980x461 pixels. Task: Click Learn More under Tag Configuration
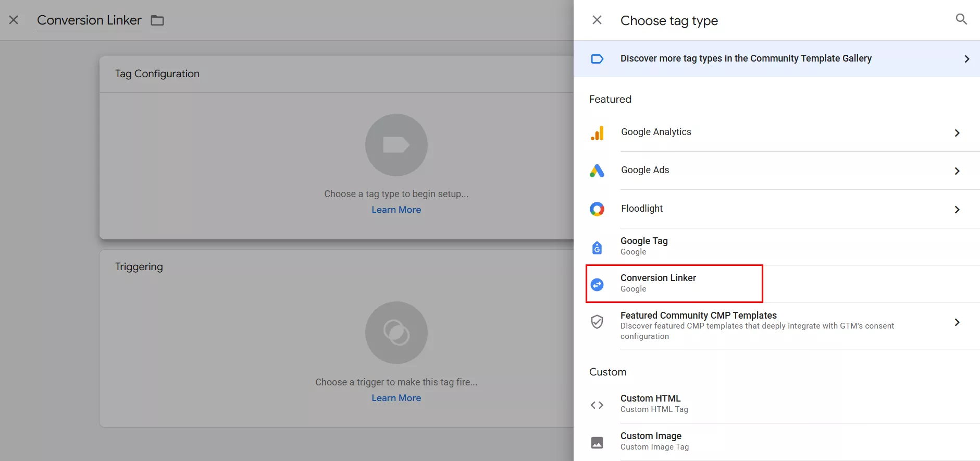(396, 210)
